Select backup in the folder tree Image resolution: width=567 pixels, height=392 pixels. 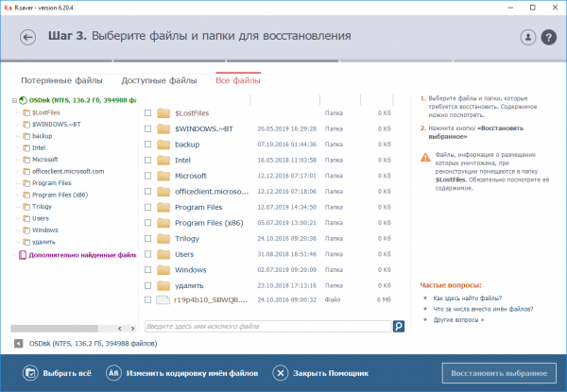tap(42, 136)
